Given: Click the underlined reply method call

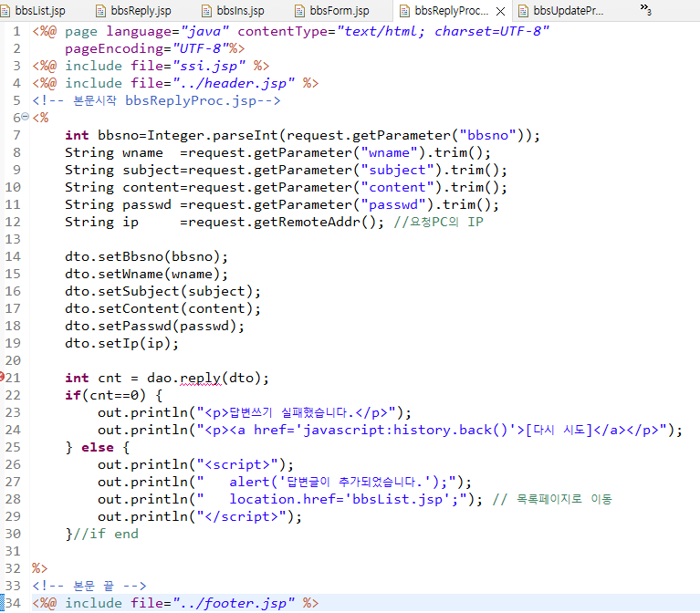Looking at the screenshot, I should pos(201,379).
